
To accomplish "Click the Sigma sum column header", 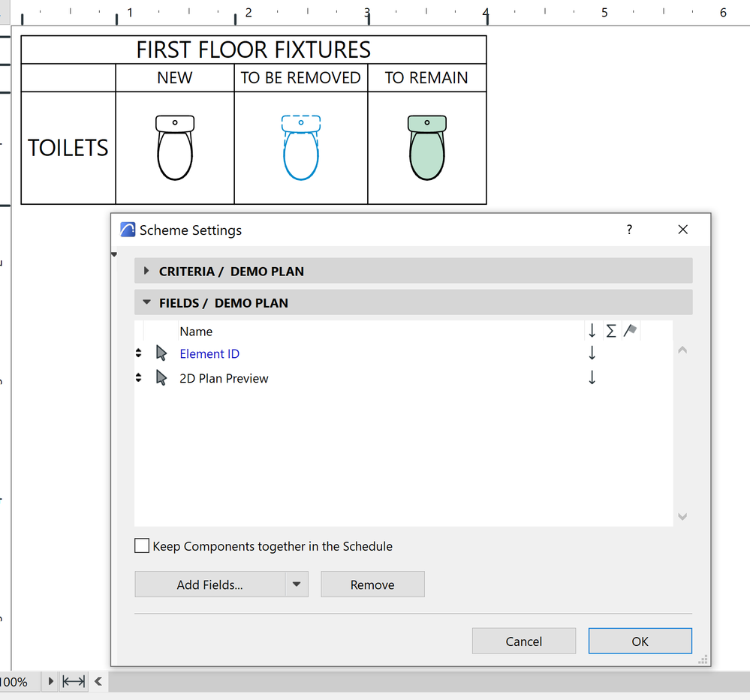I will click(611, 330).
